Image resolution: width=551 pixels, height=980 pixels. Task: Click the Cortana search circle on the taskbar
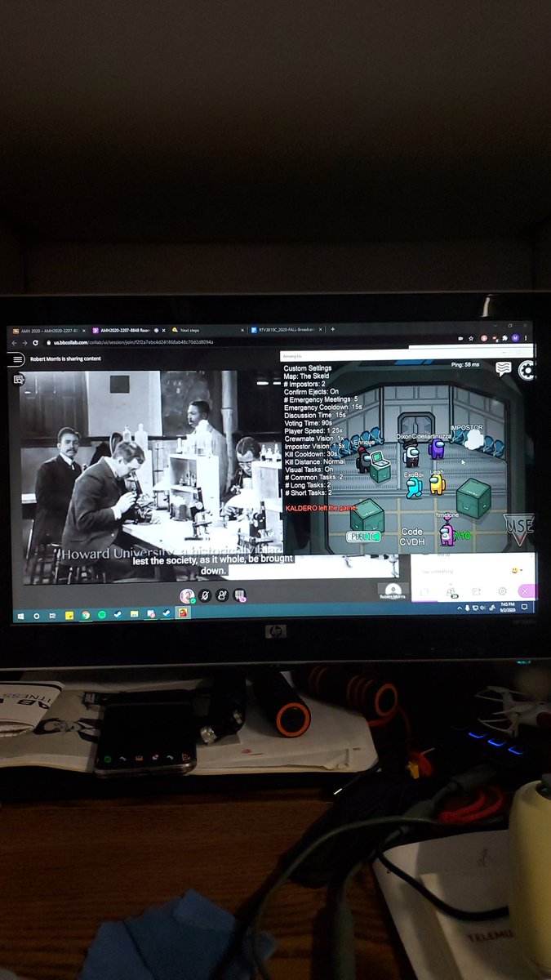coord(37,614)
